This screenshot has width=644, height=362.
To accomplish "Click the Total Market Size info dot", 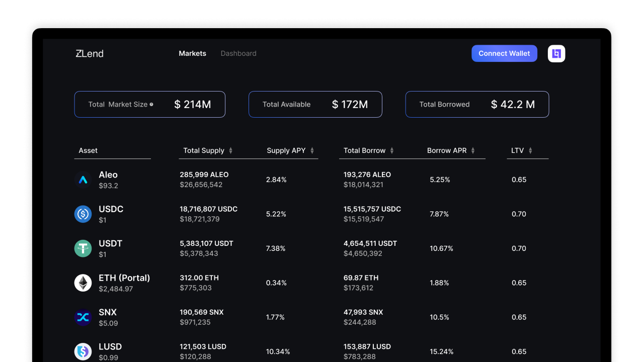I will [151, 105].
